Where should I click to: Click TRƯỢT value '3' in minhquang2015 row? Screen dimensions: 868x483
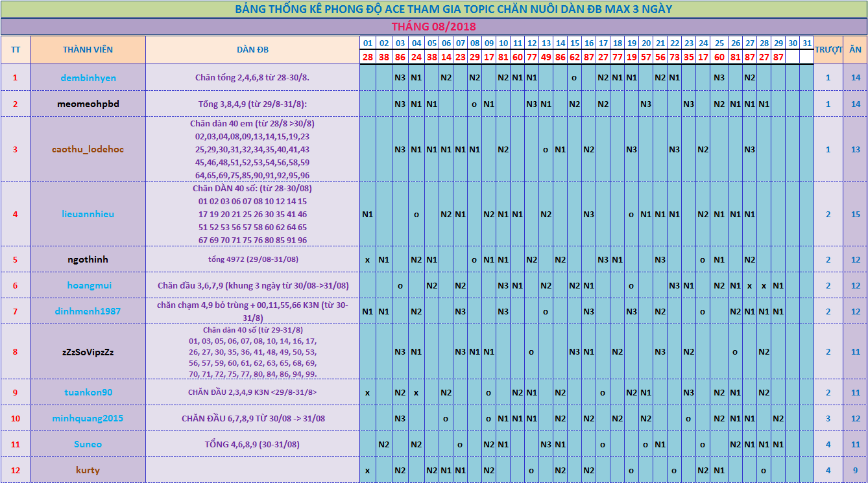coord(828,418)
